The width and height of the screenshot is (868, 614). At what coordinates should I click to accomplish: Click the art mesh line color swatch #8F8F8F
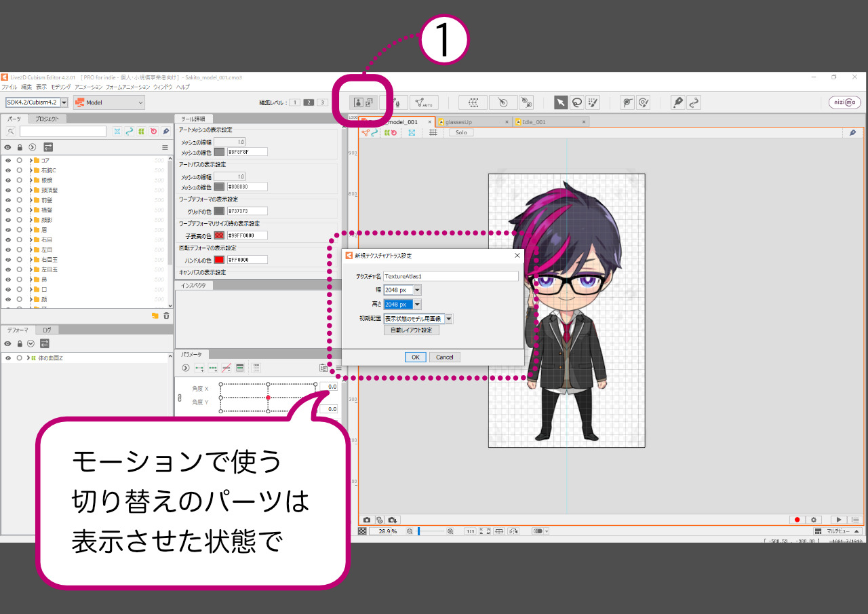tap(220, 152)
